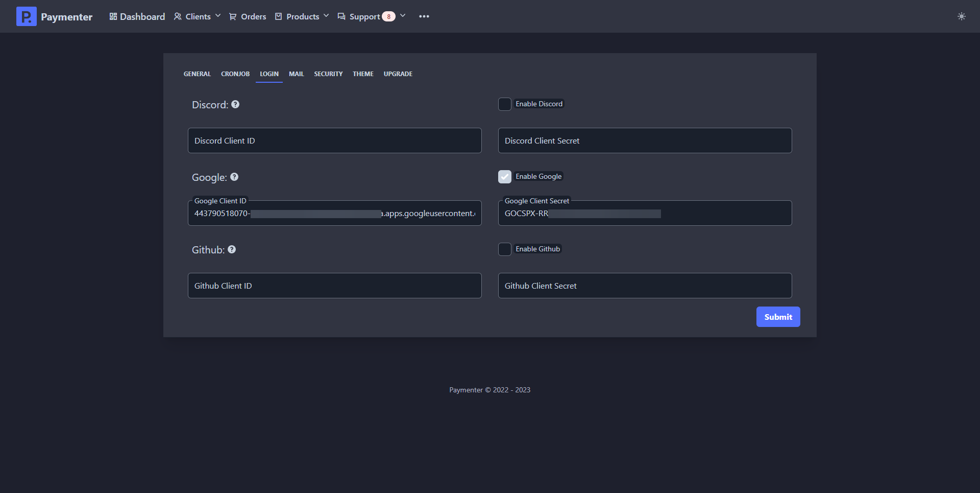Go to Dashboard link

coord(137,16)
